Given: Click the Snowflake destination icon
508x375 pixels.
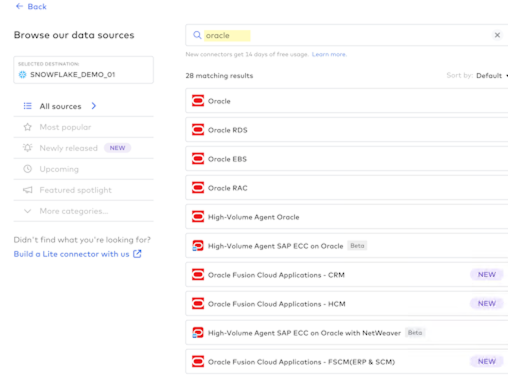Looking at the screenshot, I should coord(22,75).
